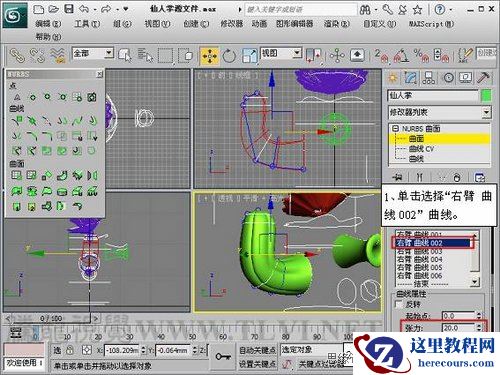Switch to the Motion panel tab
500x375 pixels.
tap(448, 78)
